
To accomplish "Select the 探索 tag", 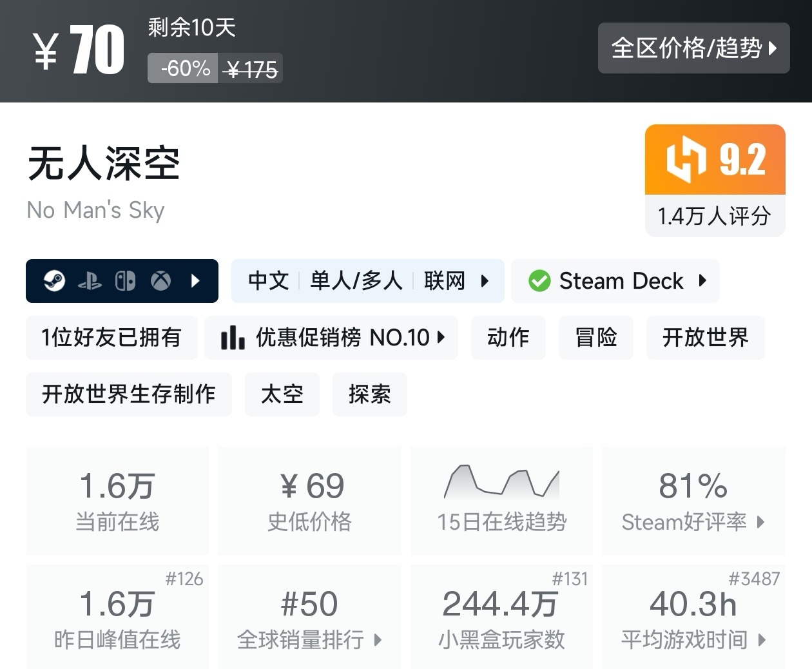I will pyautogui.click(x=370, y=394).
